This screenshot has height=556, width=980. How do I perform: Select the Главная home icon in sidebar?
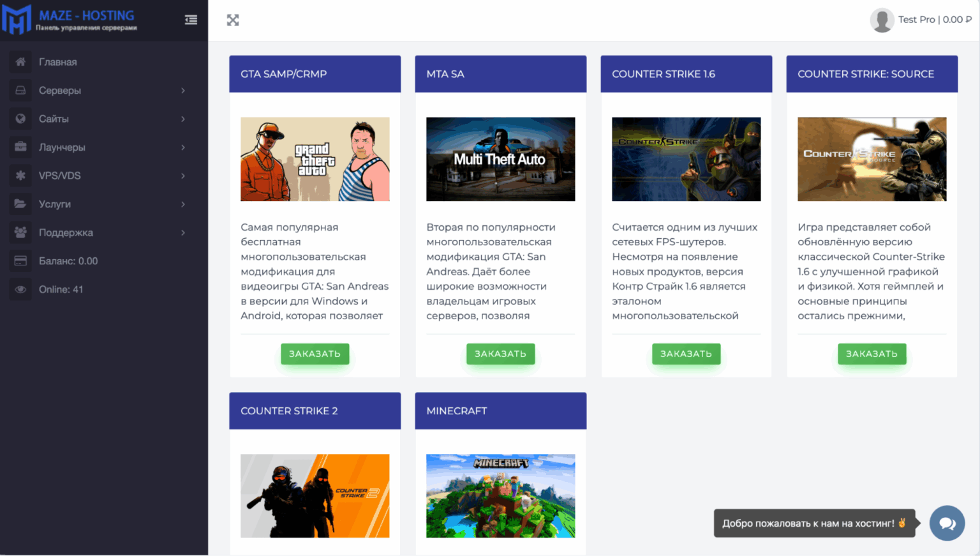20,61
